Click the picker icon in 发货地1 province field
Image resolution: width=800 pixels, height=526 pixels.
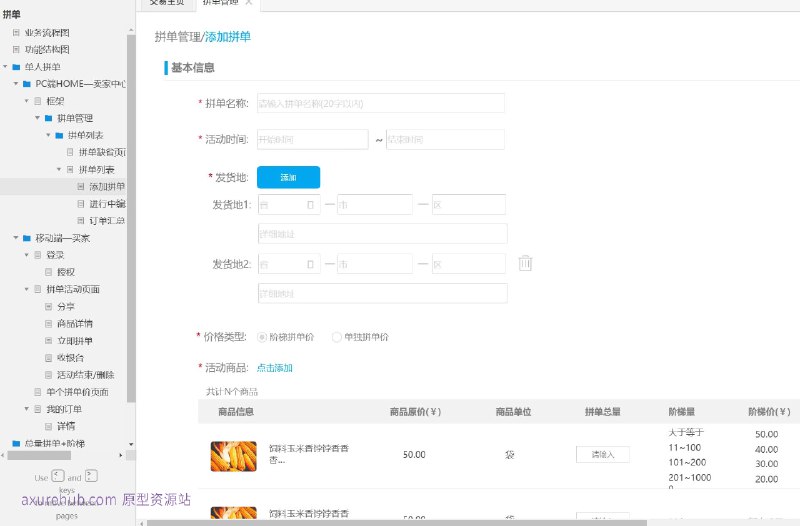(x=310, y=205)
